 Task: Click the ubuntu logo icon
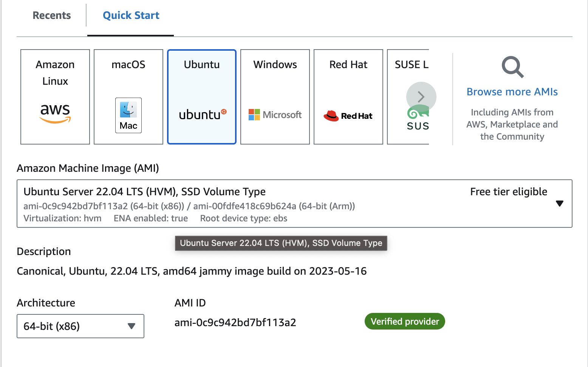pyautogui.click(x=203, y=114)
